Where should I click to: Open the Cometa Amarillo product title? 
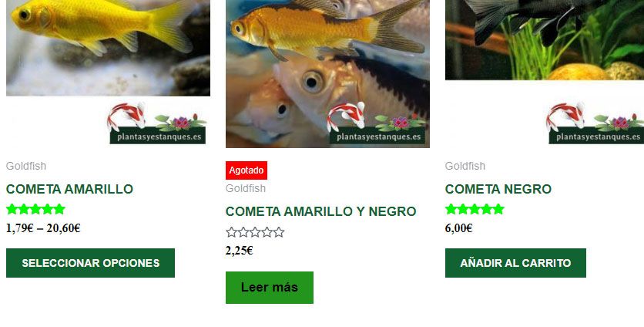[69, 189]
